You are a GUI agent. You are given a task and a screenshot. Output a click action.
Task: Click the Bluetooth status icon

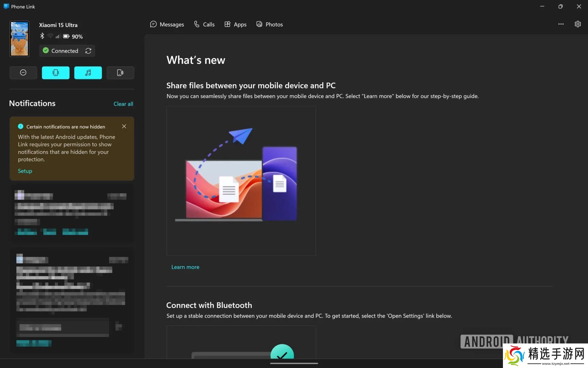pos(42,36)
